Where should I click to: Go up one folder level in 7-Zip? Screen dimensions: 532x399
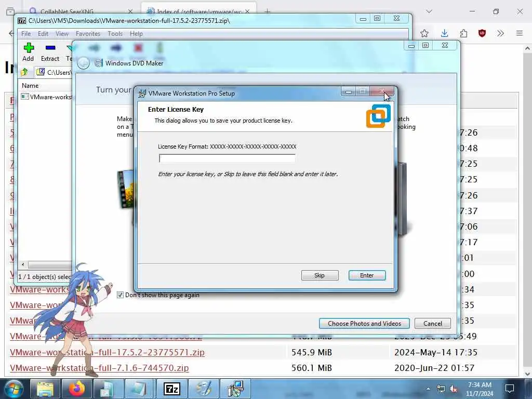(24, 72)
